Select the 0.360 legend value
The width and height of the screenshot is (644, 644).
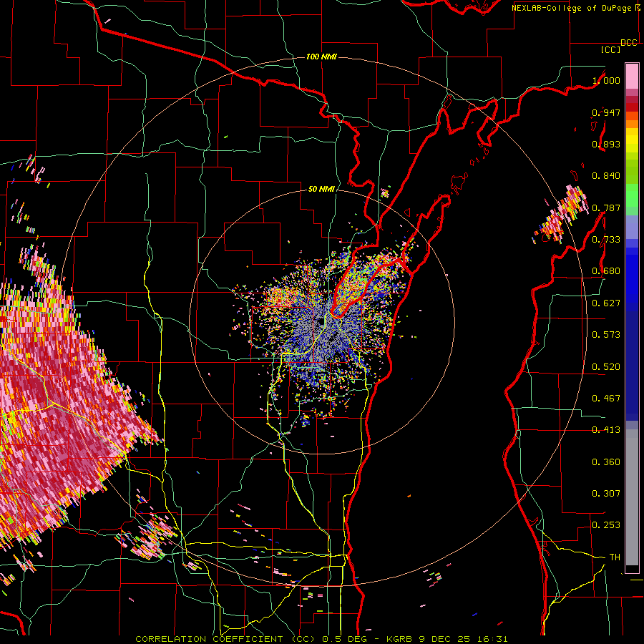click(x=606, y=462)
